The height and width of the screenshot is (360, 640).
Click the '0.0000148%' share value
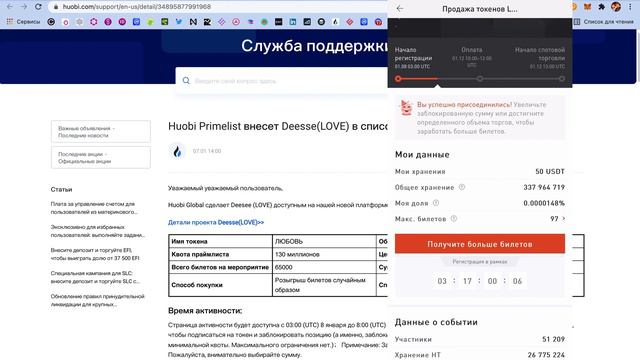click(544, 203)
